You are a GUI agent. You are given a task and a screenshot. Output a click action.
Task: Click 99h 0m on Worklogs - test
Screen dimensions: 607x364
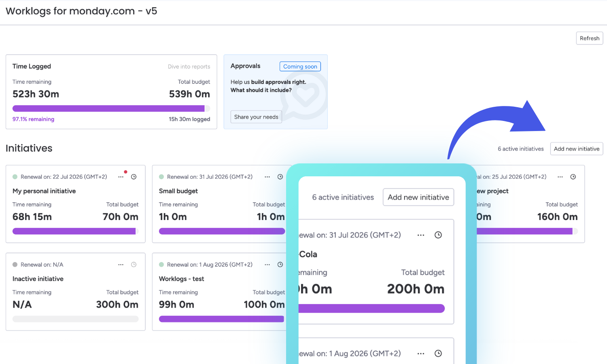tap(176, 305)
